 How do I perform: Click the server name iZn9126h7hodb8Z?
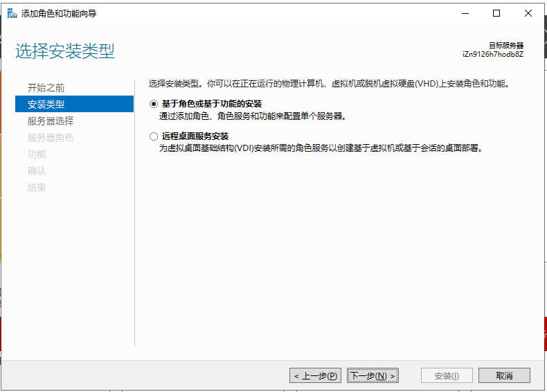(x=493, y=55)
